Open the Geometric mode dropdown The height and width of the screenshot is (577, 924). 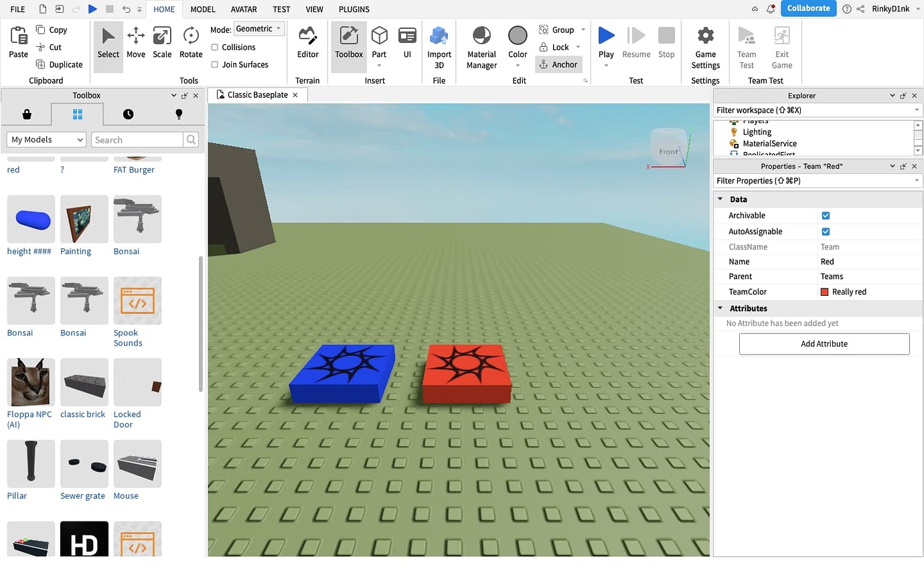tap(259, 29)
